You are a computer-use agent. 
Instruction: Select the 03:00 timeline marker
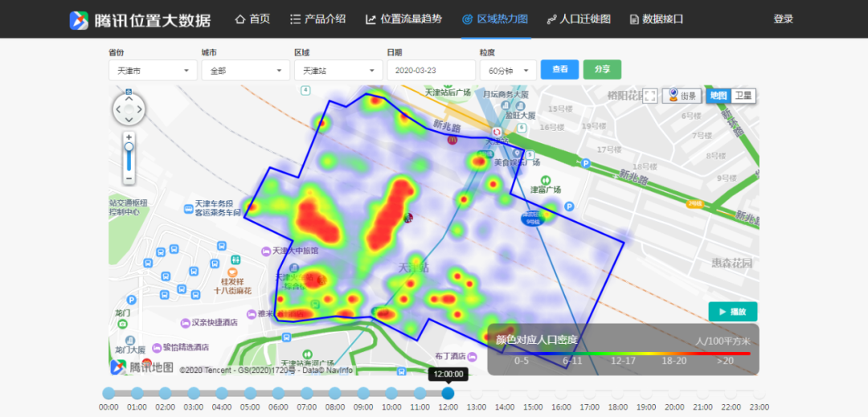(x=193, y=393)
